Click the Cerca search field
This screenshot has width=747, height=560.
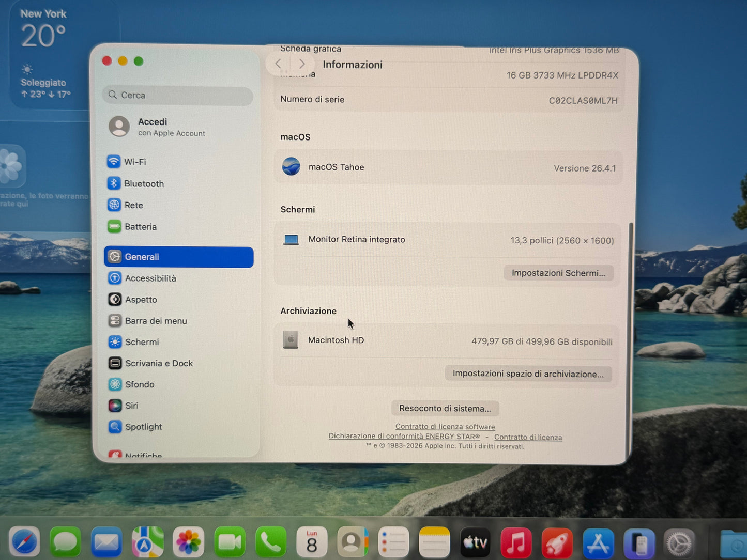(178, 95)
